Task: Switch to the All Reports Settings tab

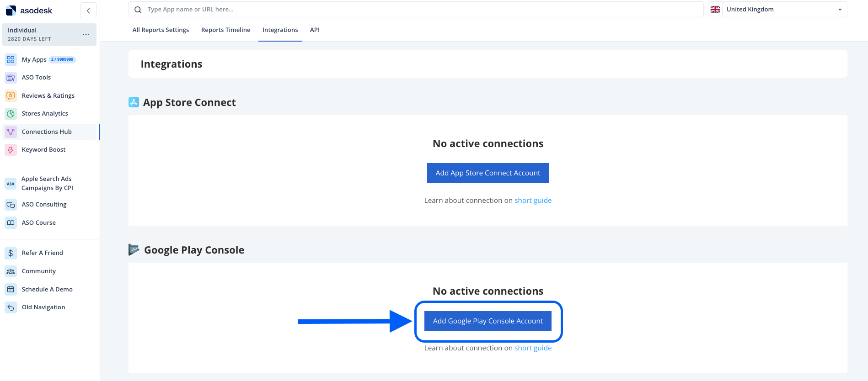Action: 161,30
